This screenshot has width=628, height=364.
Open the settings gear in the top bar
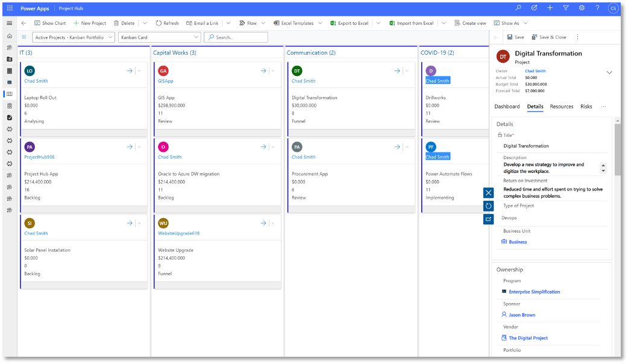[580, 8]
